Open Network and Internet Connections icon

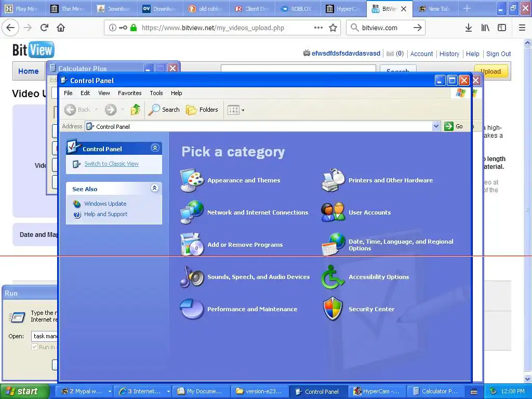point(192,212)
